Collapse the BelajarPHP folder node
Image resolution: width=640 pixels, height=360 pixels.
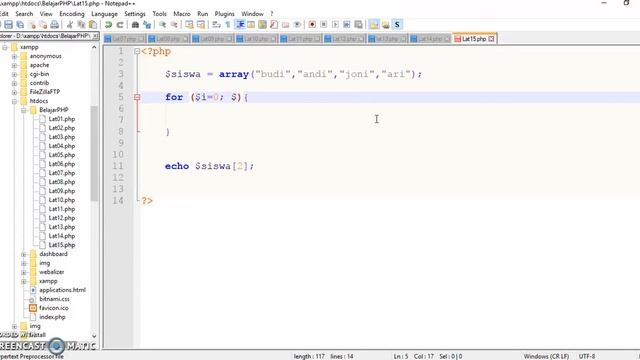24,110
